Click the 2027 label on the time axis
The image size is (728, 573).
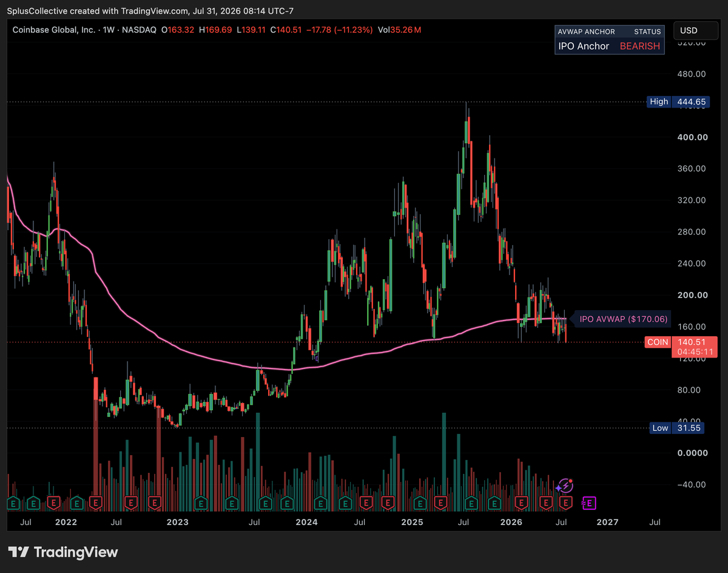[x=607, y=522]
